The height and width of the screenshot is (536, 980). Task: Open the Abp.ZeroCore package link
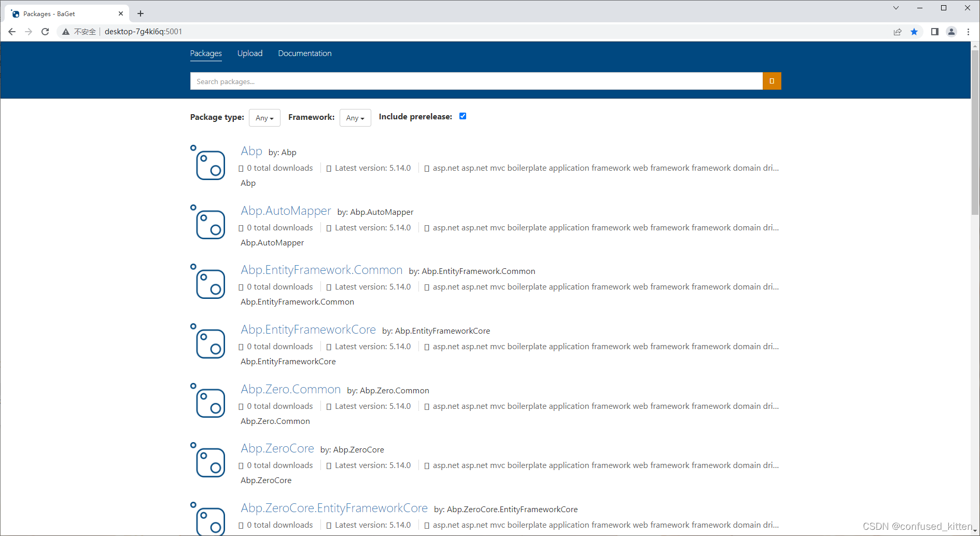pyautogui.click(x=277, y=448)
